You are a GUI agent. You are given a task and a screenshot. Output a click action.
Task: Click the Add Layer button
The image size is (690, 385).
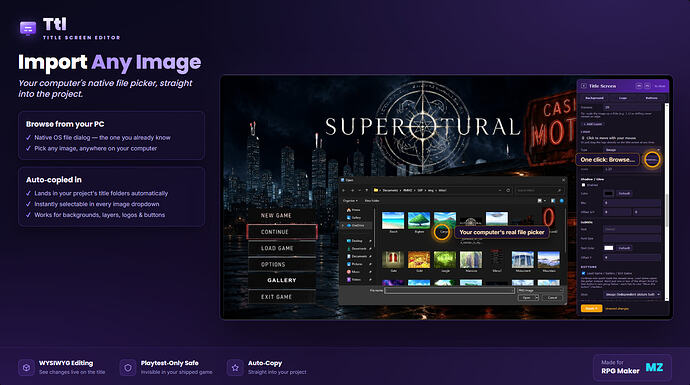click(593, 124)
